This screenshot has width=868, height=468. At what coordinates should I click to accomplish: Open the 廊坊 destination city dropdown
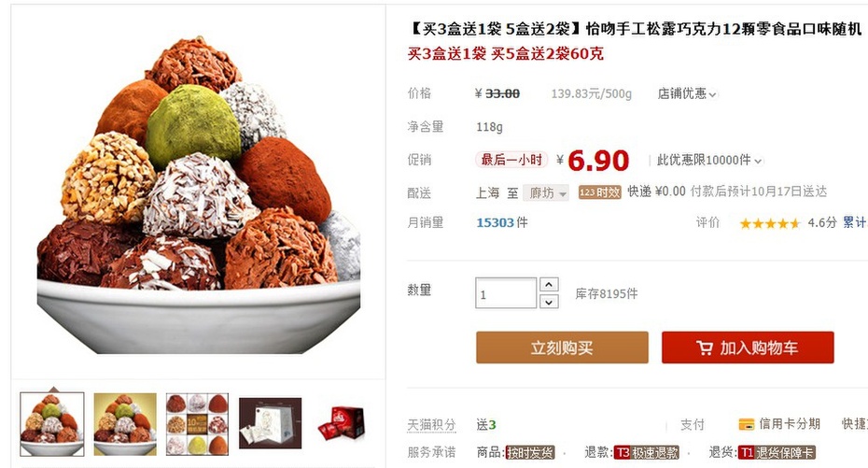pyautogui.click(x=546, y=192)
